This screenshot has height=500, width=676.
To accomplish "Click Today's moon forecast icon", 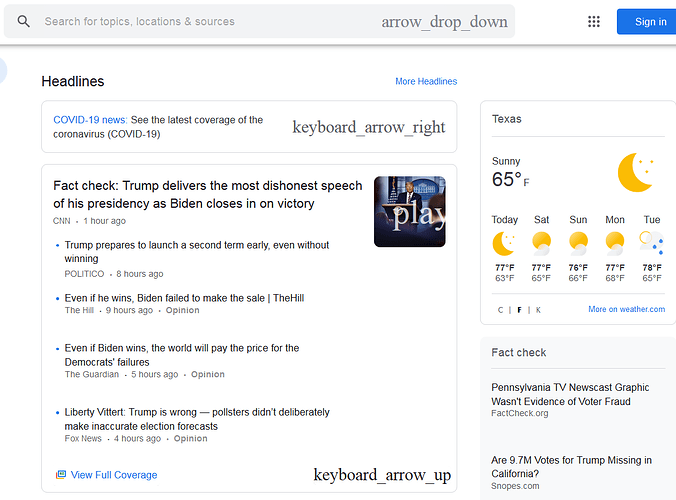I will (504, 244).
